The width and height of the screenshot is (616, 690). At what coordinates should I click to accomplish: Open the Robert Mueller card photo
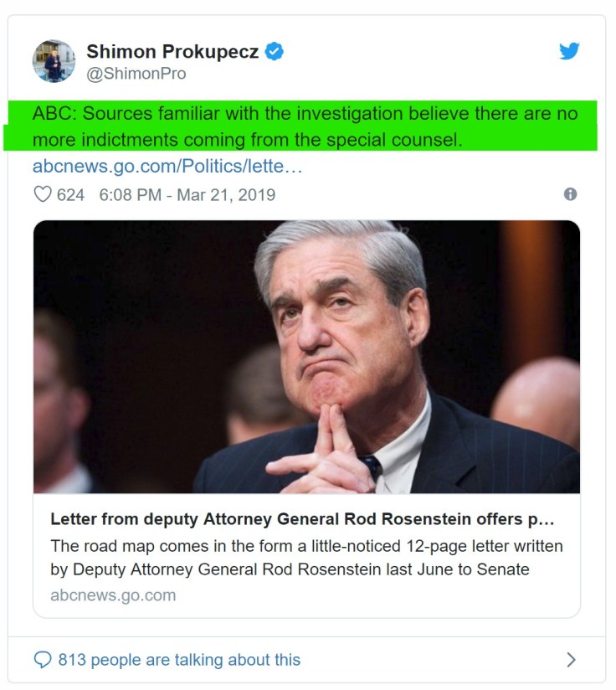[306, 357]
